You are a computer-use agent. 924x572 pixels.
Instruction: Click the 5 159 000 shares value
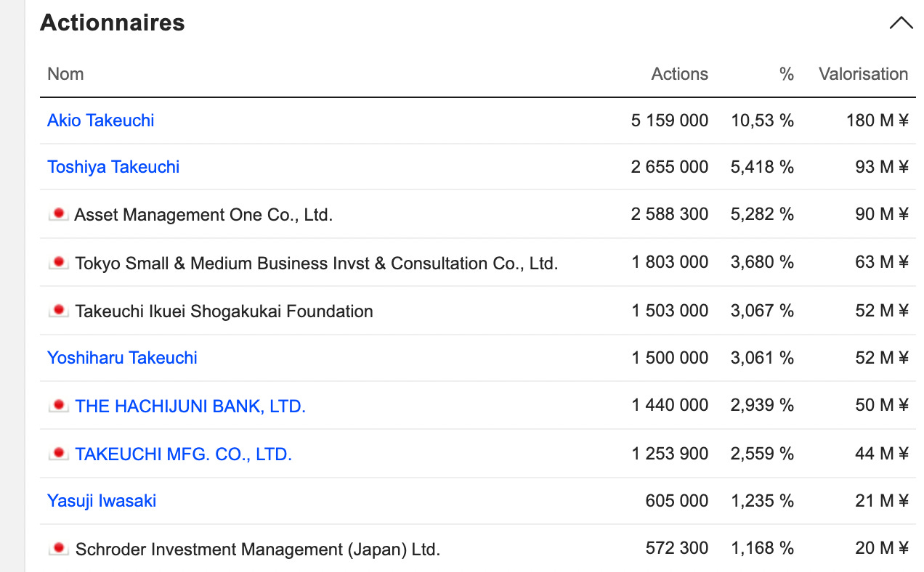[670, 120]
